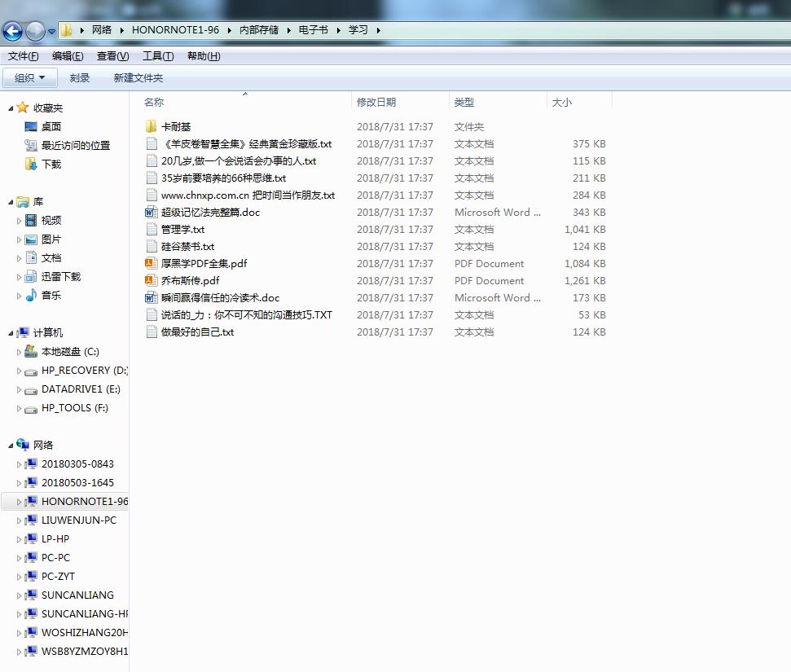Collapse the 收藏夹 group
This screenshot has height=672, width=791.
[x=11, y=108]
